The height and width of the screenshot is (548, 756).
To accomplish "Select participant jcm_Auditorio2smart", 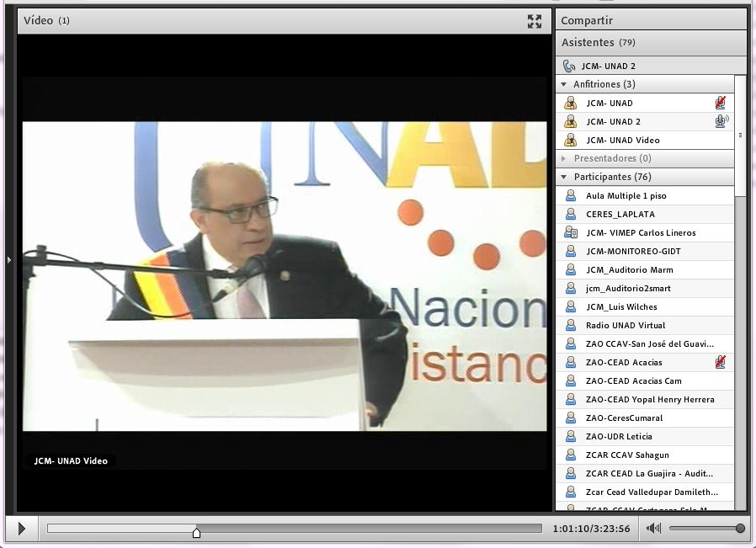I will pyautogui.click(x=645, y=288).
